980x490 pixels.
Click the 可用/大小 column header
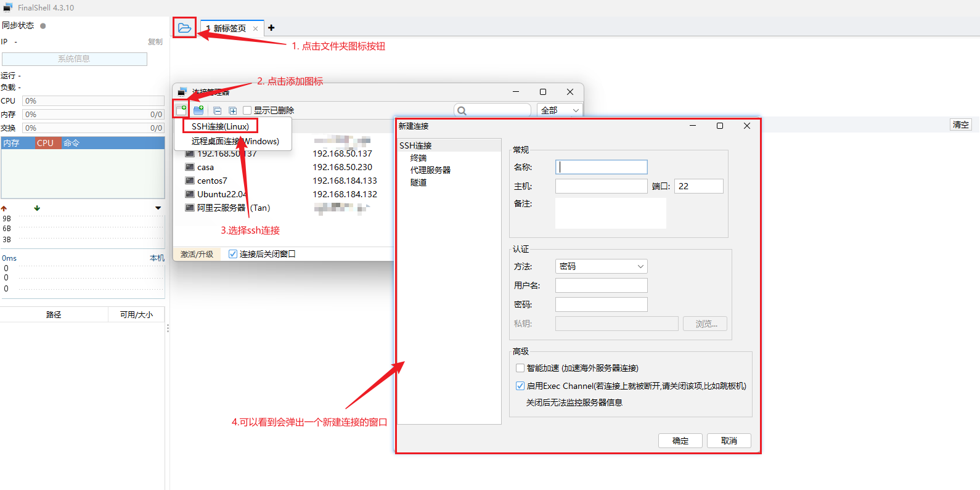click(x=136, y=314)
